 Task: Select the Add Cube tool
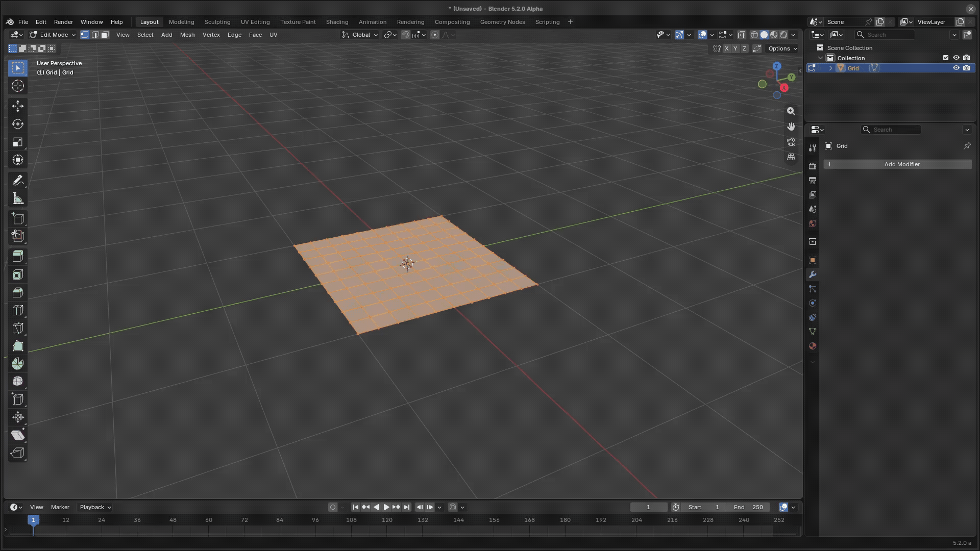pyautogui.click(x=18, y=219)
